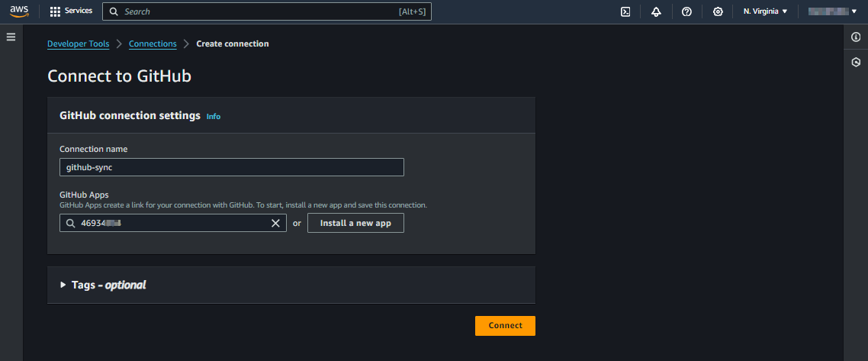Click the GitHub Apps search field
Viewport: 868px width, 361px height.
click(x=172, y=223)
